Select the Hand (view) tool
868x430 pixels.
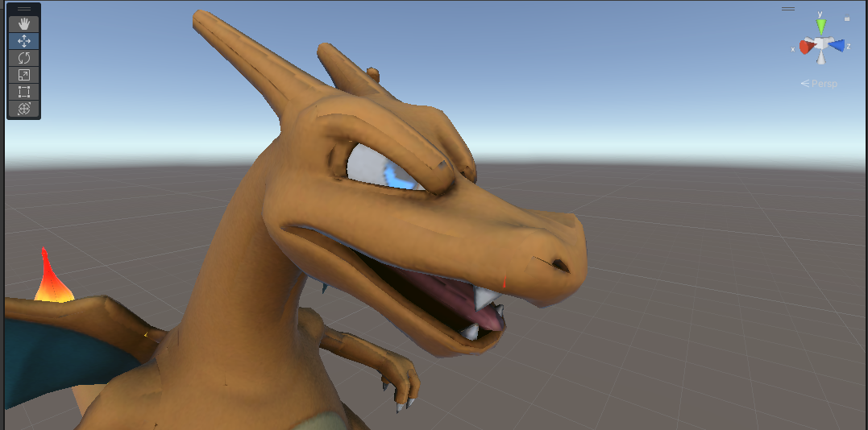coord(24,24)
